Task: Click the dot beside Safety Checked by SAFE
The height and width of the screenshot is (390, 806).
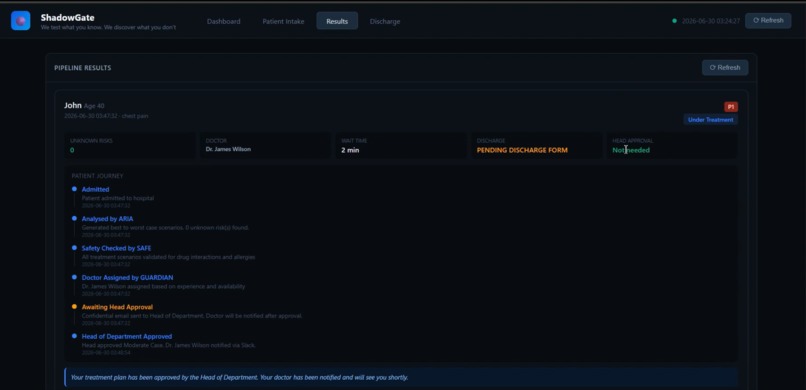Action: pyautogui.click(x=75, y=248)
